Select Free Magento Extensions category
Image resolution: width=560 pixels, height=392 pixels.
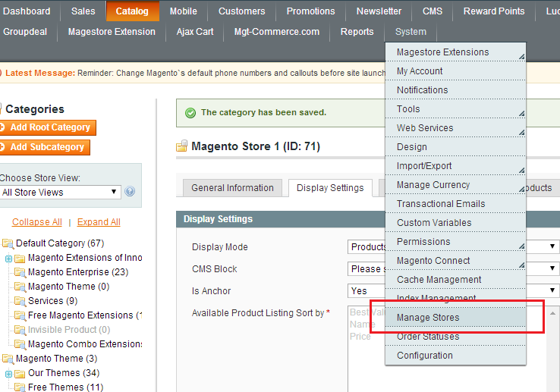pyautogui.click(x=85, y=315)
